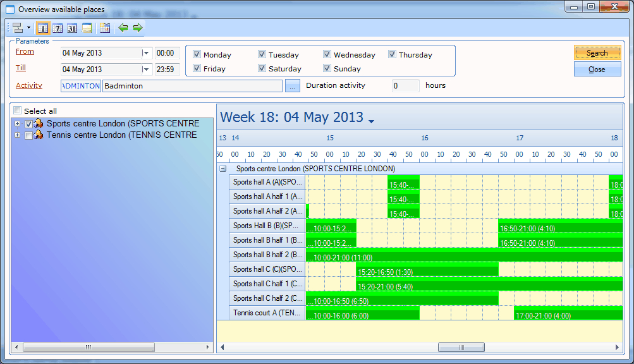Expand the Sports centre London tree node
Screen dimensions: 634x364
[17, 124]
